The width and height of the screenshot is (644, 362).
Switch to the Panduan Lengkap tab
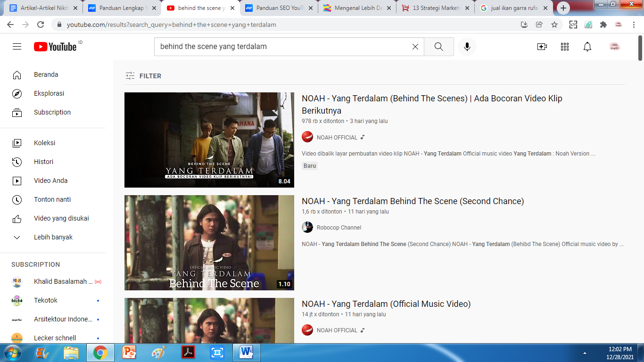[x=122, y=8]
